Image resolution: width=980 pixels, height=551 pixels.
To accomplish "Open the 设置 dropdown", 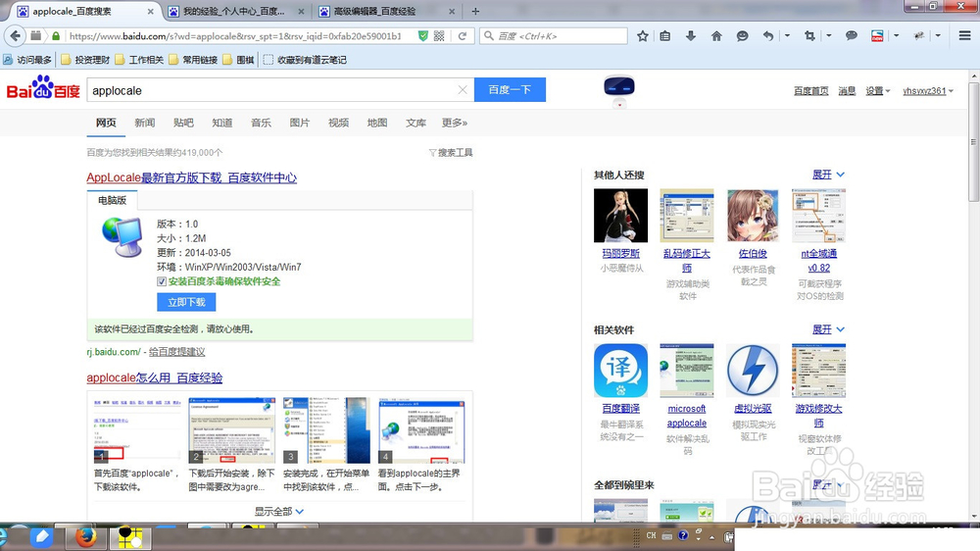I will click(x=877, y=90).
